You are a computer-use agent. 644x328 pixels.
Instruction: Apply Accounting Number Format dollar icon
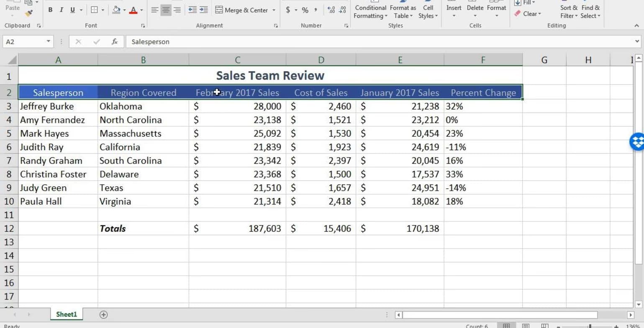(x=288, y=10)
